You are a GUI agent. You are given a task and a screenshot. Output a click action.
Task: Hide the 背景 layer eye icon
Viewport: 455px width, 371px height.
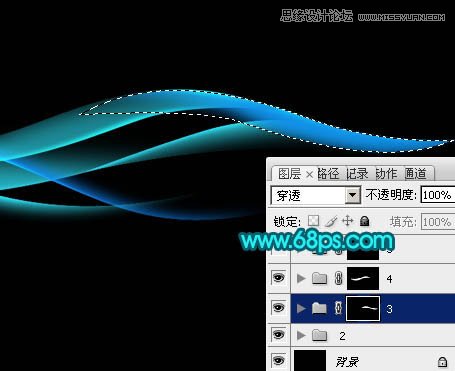click(279, 360)
